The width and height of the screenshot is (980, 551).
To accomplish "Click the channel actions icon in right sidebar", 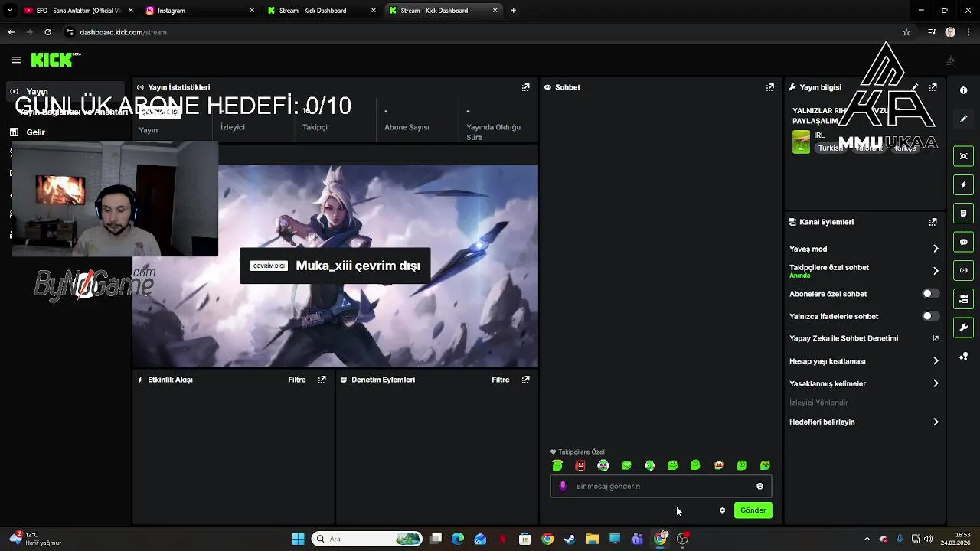I will [x=963, y=298].
